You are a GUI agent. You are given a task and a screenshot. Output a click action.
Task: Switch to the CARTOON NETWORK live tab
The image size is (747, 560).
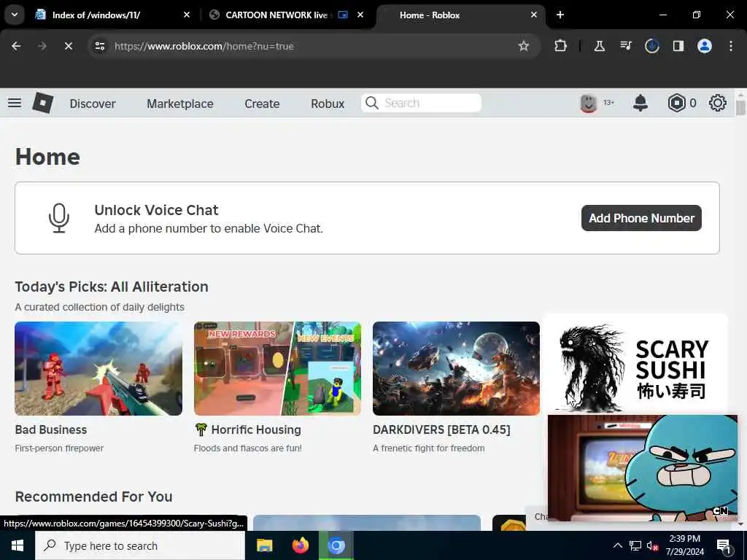point(276,15)
